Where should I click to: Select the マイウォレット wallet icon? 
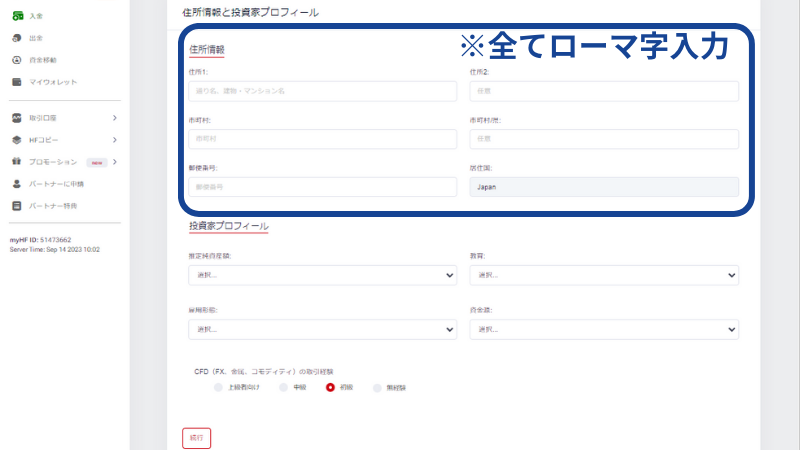pyautogui.click(x=17, y=82)
